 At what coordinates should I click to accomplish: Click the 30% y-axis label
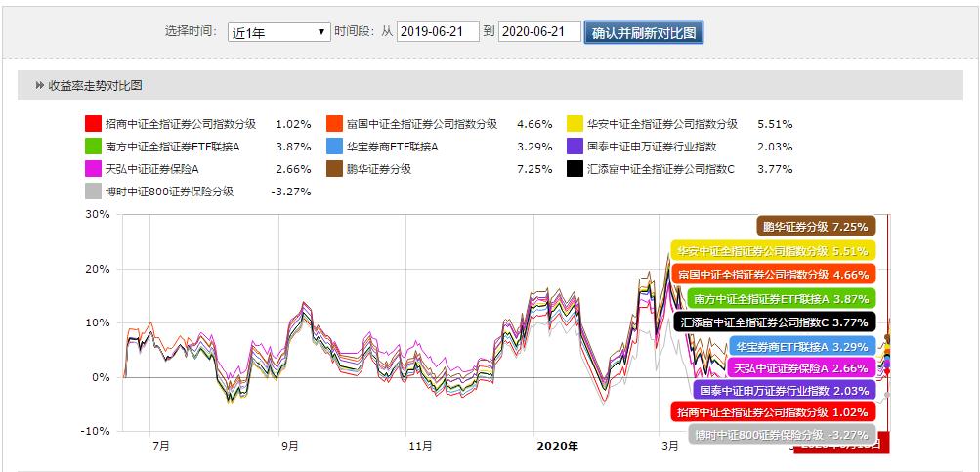point(98,214)
